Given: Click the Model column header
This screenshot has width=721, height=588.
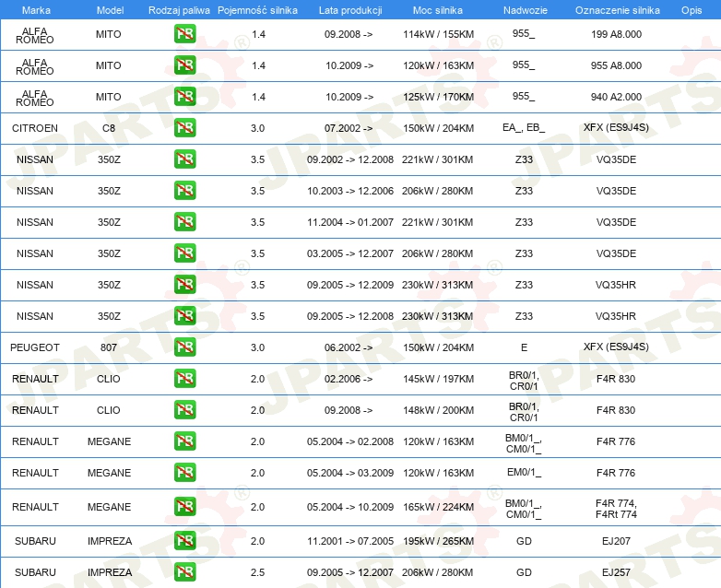Looking at the screenshot, I should [x=110, y=10].
